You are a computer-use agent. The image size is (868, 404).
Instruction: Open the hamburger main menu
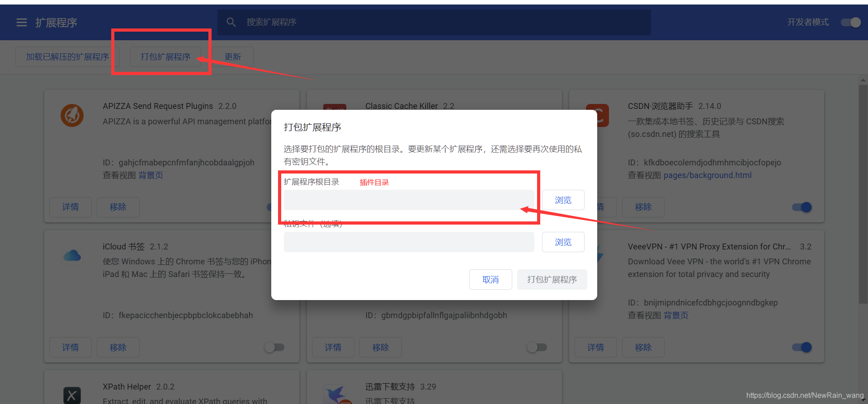click(x=22, y=22)
